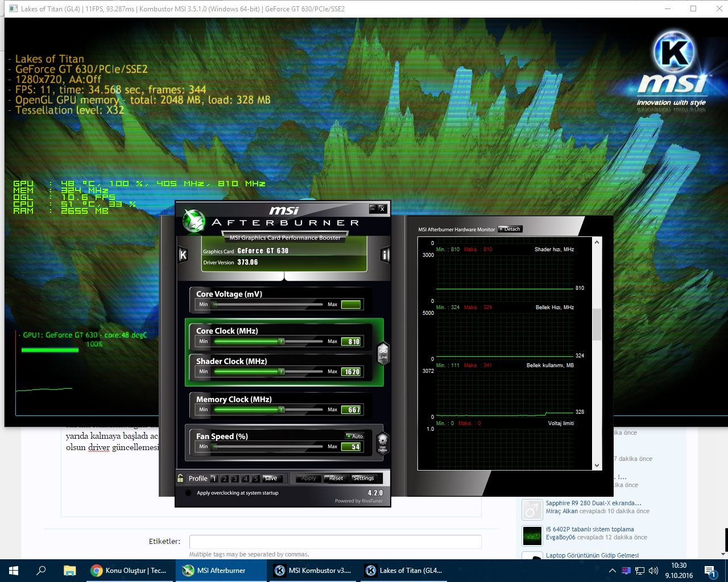Click the Shader Clock slider handle

[281, 372]
